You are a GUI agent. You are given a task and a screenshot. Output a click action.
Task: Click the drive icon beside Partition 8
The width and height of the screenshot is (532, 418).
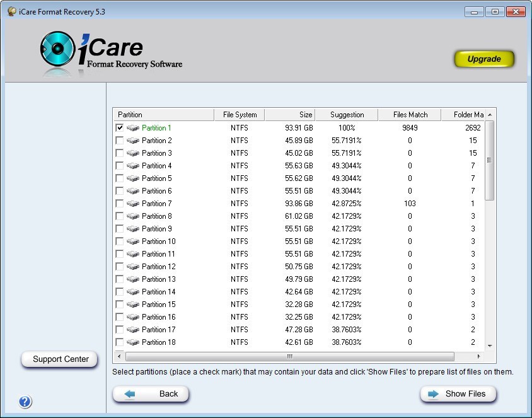pos(133,216)
